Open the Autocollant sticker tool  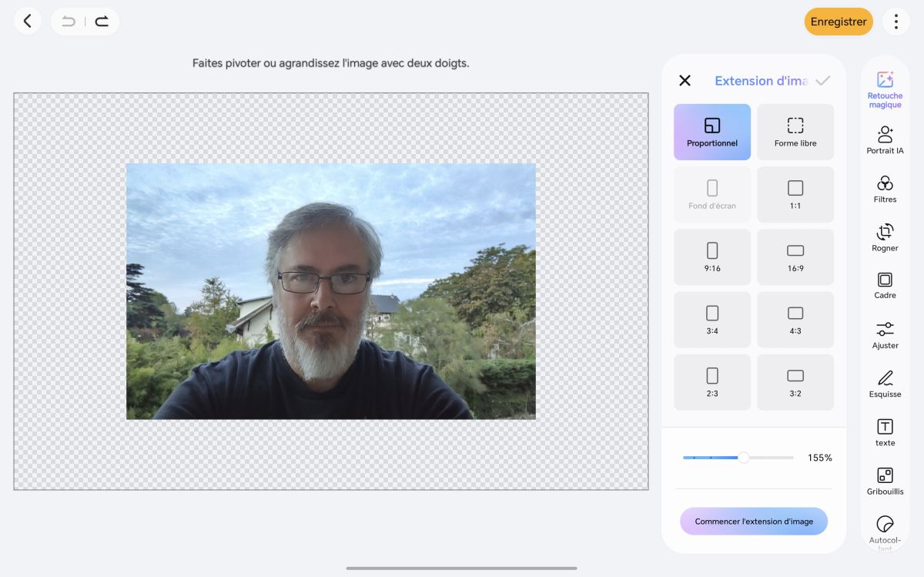point(885,533)
